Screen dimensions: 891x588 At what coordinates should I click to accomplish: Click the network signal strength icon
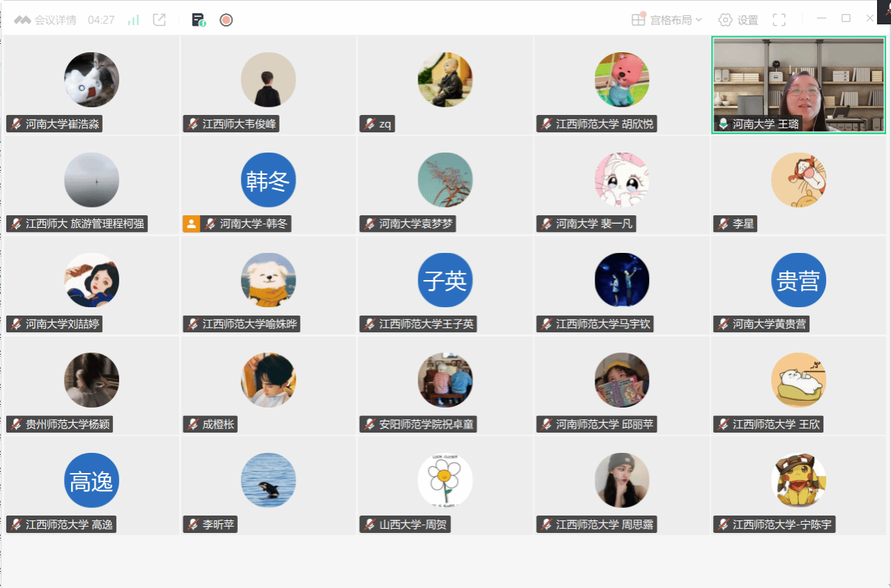(x=133, y=20)
